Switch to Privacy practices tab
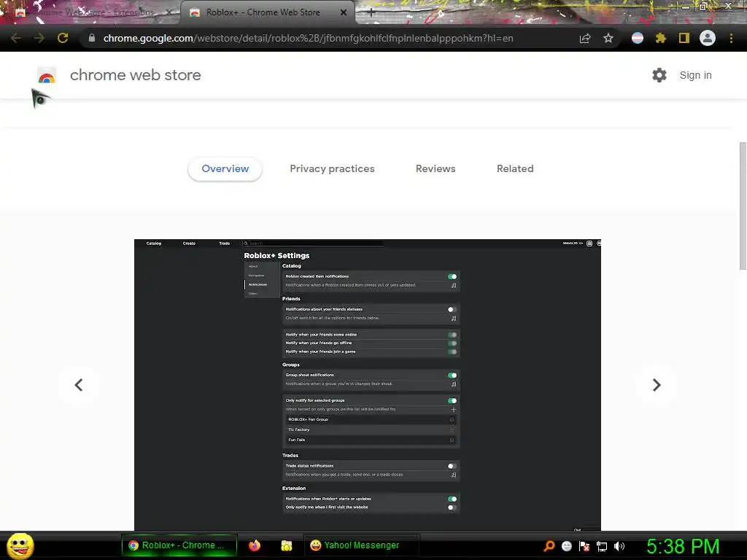The image size is (747, 560). pos(332,168)
